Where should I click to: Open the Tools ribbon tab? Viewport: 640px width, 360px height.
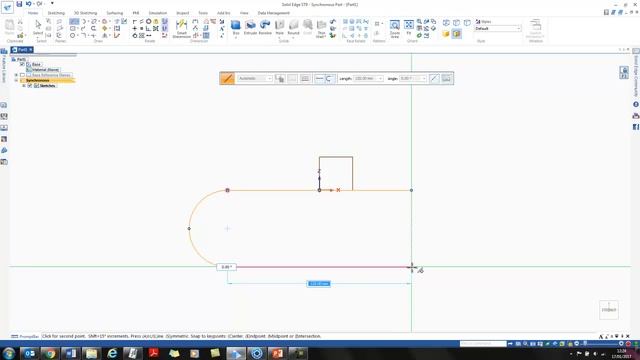pos(203,13)
